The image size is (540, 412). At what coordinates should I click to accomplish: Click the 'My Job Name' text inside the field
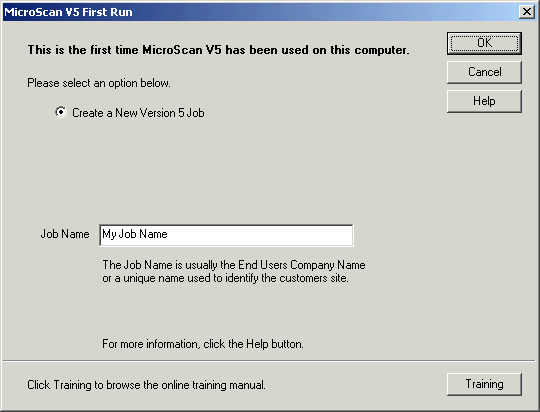(x=135, y=234)
